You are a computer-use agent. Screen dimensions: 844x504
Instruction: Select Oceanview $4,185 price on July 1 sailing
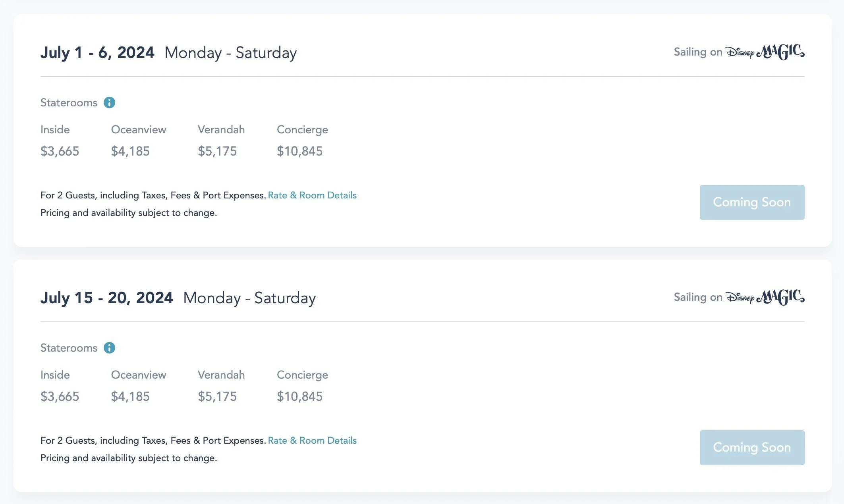coord(130,151)
